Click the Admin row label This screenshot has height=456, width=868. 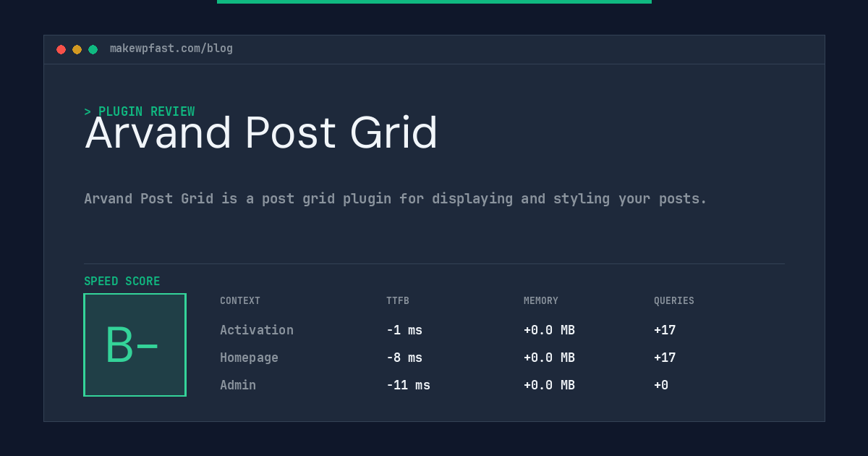click(x=238, y=385)
